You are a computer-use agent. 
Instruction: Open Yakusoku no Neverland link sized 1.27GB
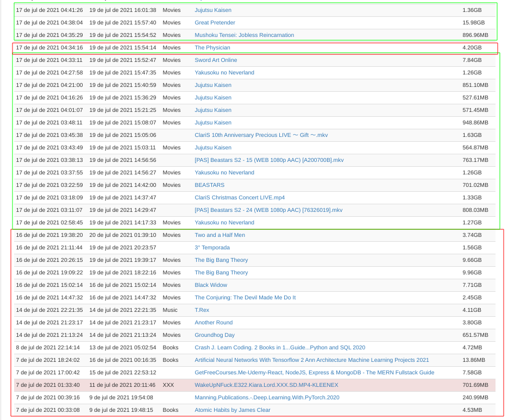coord(224,223)
